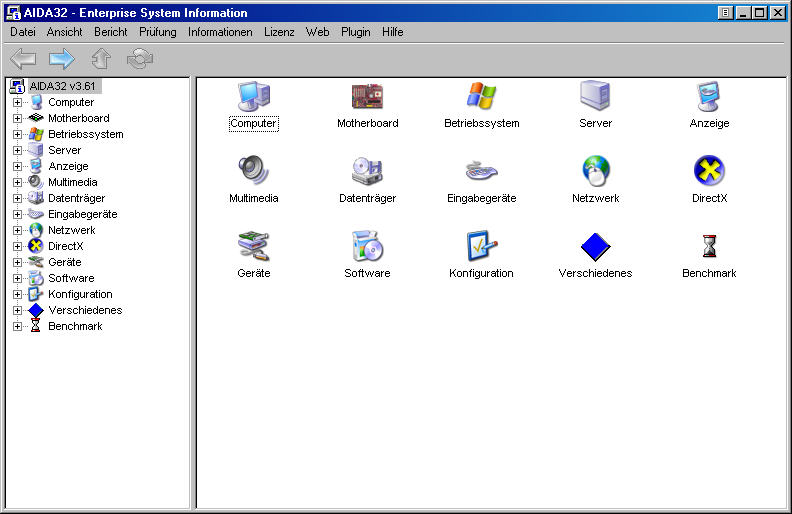The width and height of the screenshot is (792, 514).
Task: Expand the Benchmark node in sidebar tree
Action: [x=17, y=326]
